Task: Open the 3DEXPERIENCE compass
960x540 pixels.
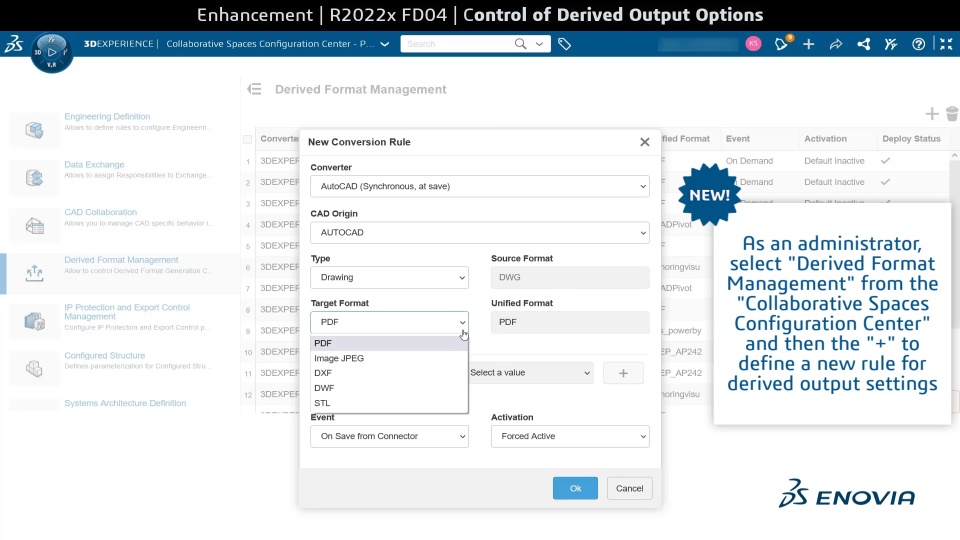Action: (51, 53)
